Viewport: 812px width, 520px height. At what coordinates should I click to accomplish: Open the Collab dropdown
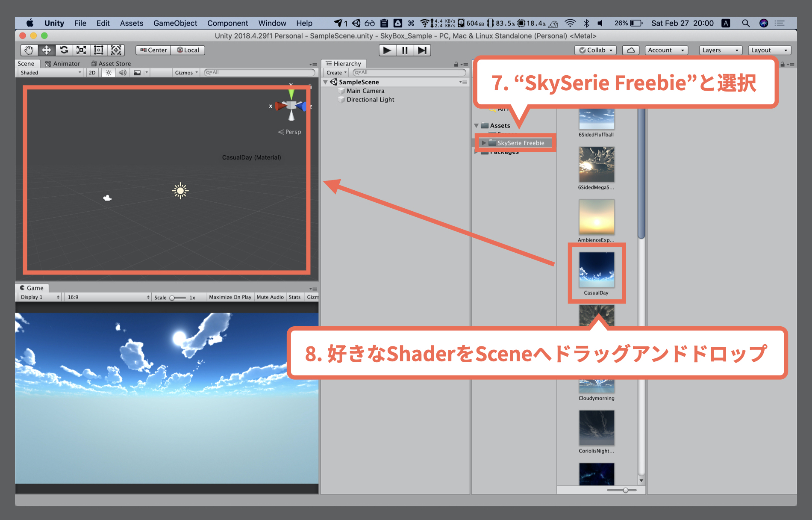595,50
